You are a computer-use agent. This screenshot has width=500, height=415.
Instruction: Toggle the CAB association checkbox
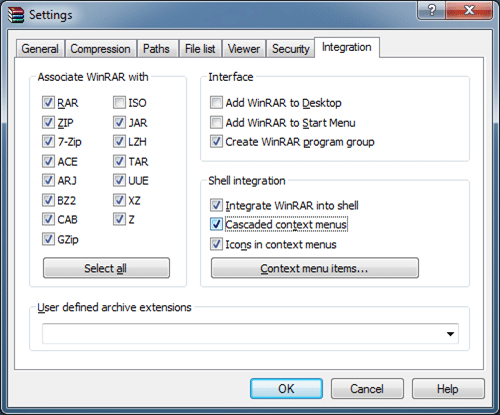tap(48, 219)
